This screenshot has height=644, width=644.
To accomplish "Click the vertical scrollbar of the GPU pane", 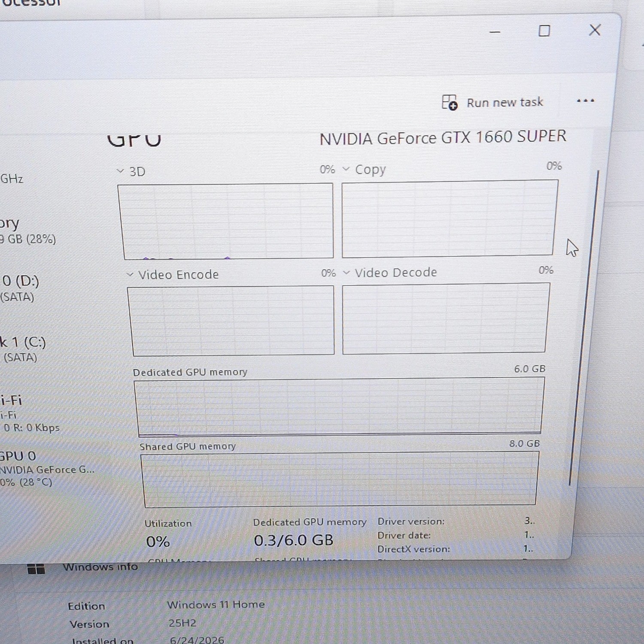I will point(583,328).
